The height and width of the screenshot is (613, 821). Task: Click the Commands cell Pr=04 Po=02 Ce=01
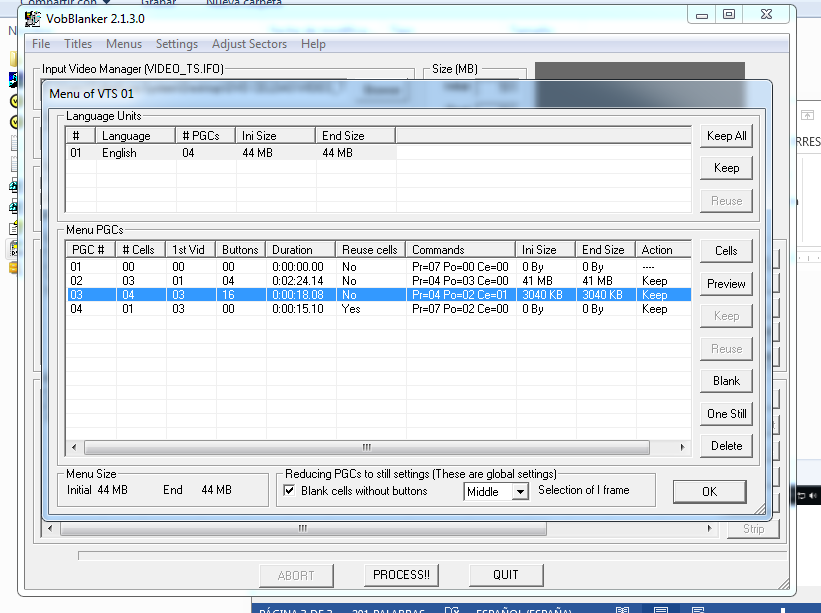coord(460,295)
